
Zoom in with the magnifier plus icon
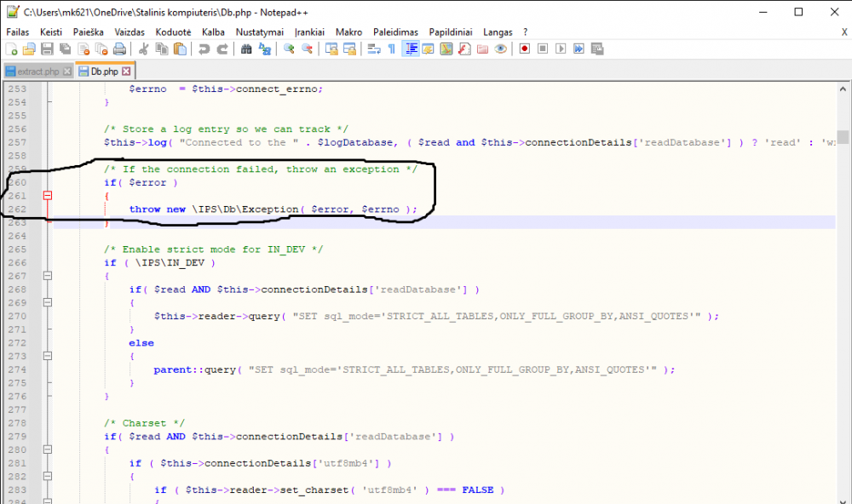289,49
